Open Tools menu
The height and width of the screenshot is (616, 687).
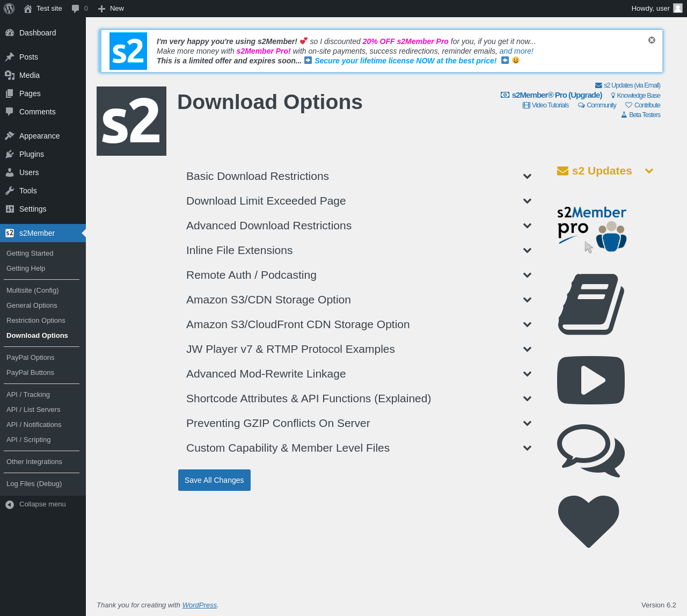coord(43,191)
